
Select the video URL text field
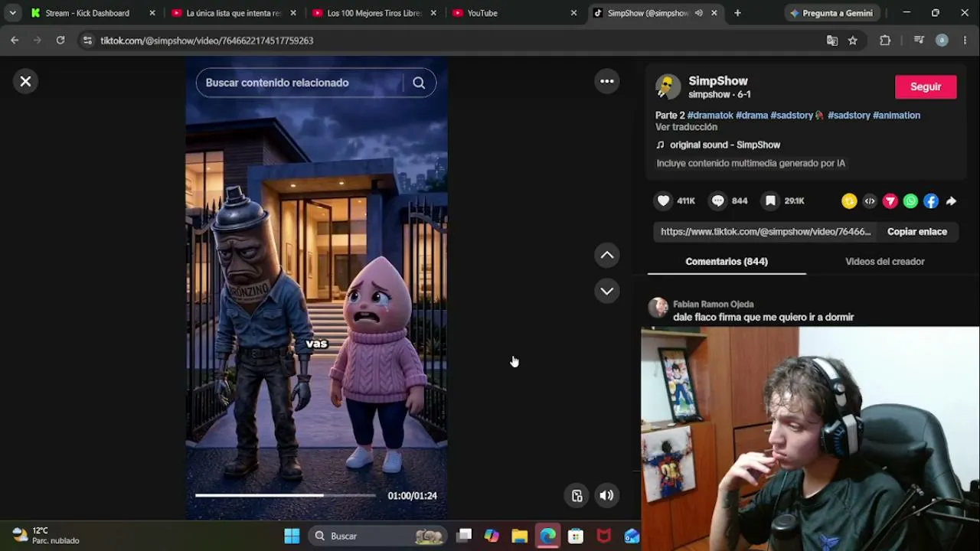click(x=766, y=232)
